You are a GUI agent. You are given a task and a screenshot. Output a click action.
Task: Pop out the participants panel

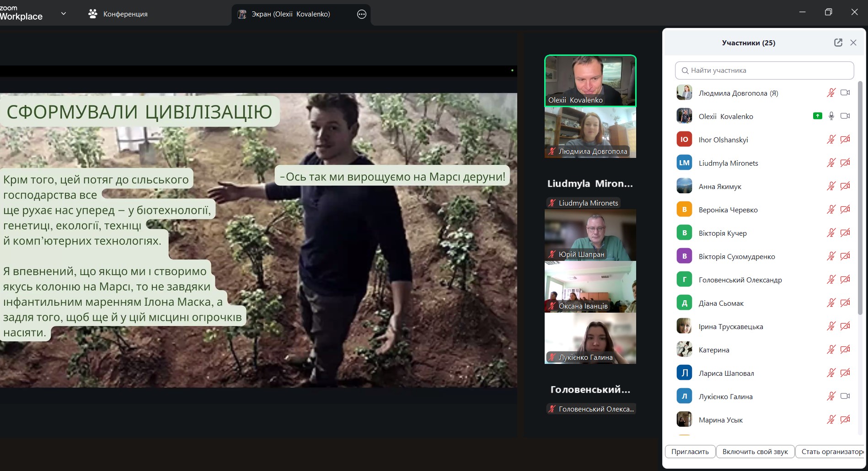pos(838,43)
